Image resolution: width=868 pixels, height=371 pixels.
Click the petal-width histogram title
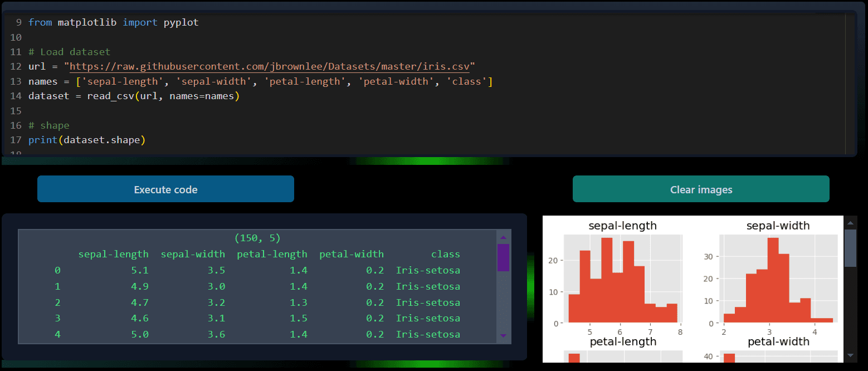coord(778,341)
